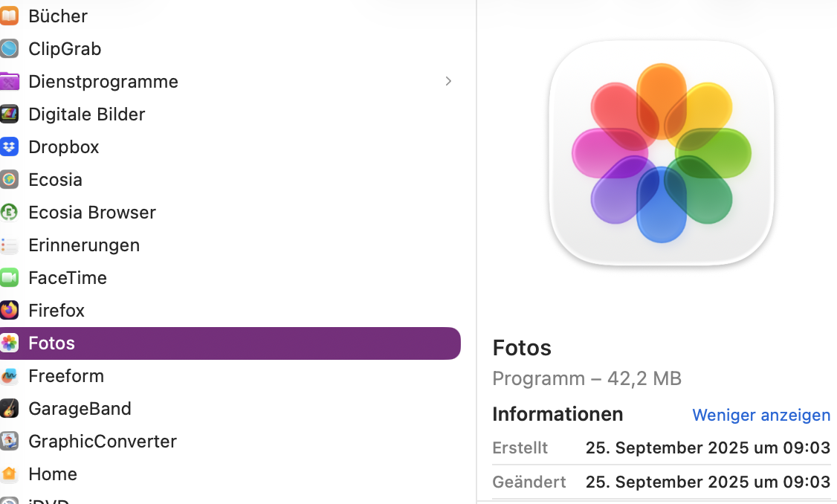The image size is (837, 504).
Task: Click the Bücher app icon
Action: [x=9, y=16]
